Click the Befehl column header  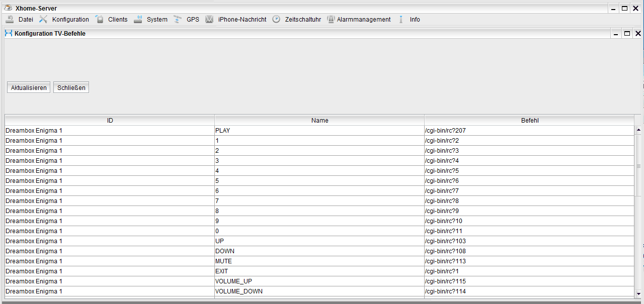pyautogui.click(x=530, y=121)
